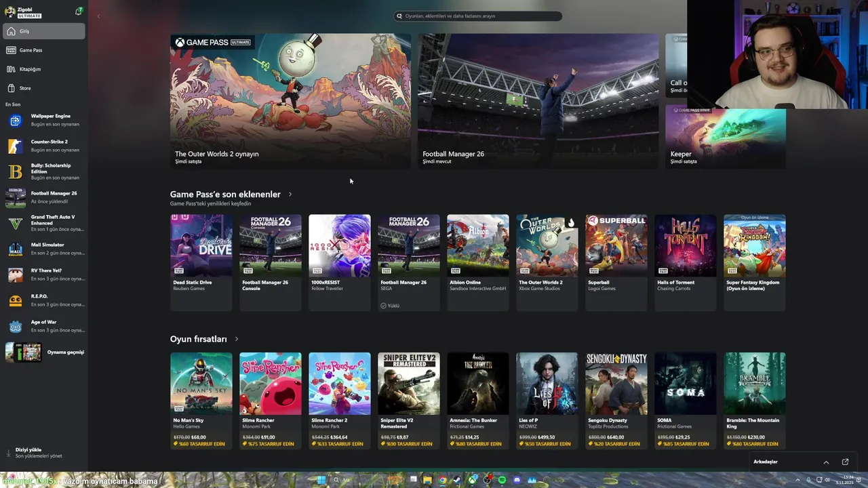This screenshot has width=868, height=488.
Task: Open Sniper Elite V2 Remastered deal
Action: tap(409, 401)
